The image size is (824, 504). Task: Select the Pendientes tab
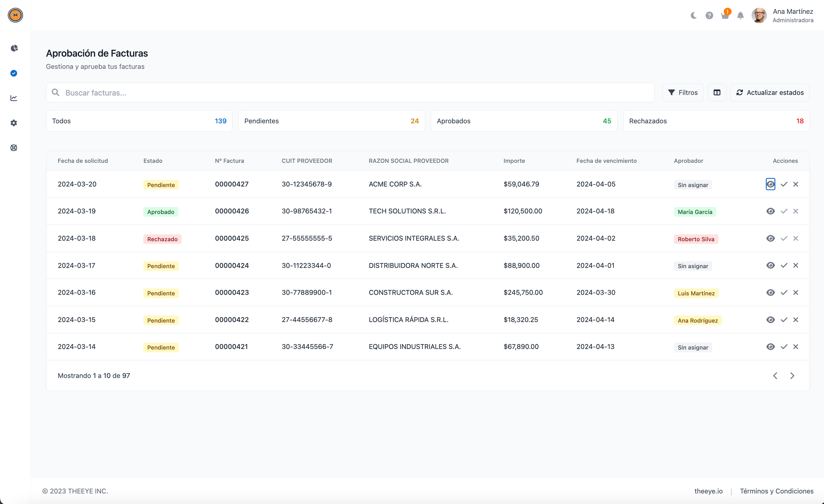click(331, 121)
